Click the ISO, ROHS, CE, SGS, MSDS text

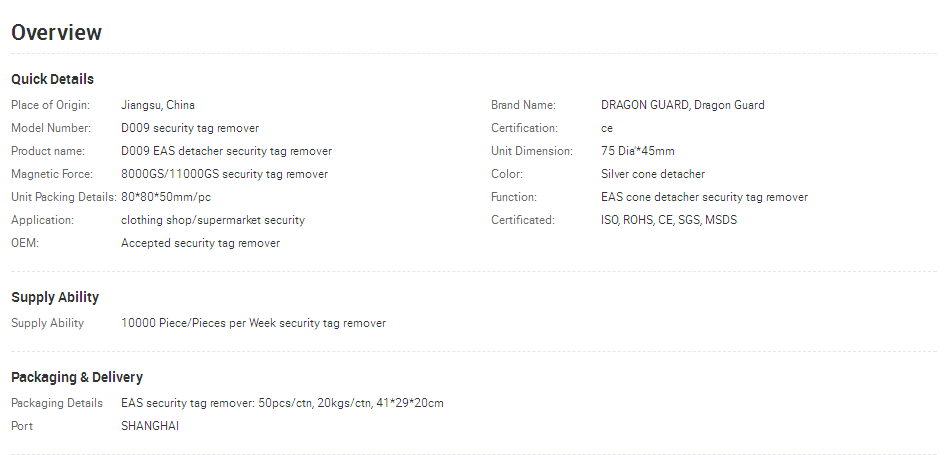tap(669, 220)
